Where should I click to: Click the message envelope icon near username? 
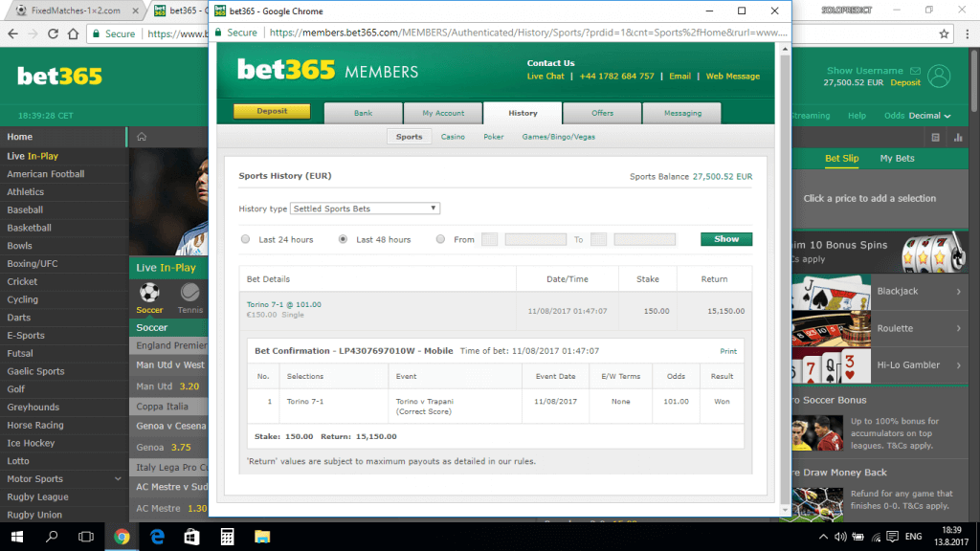[915, 71]
